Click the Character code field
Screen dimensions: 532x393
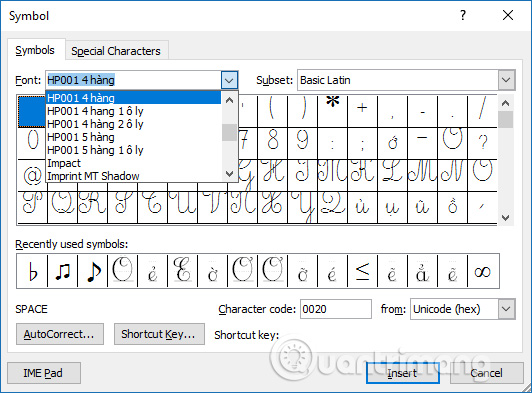tap(336, 309)
